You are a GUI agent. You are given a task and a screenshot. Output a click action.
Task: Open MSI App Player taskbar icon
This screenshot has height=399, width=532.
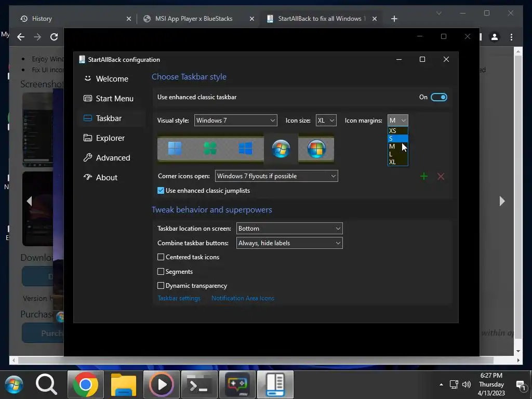[x=237, y=385]
